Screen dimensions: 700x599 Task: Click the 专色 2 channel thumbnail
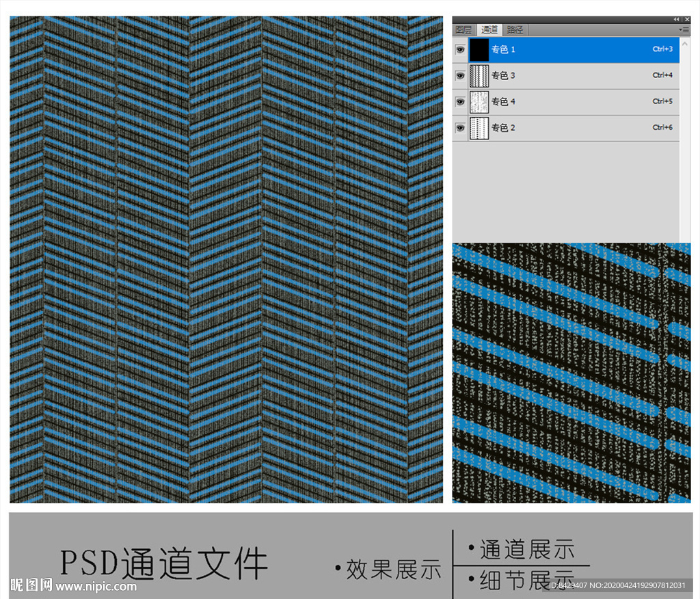[479, 128]
